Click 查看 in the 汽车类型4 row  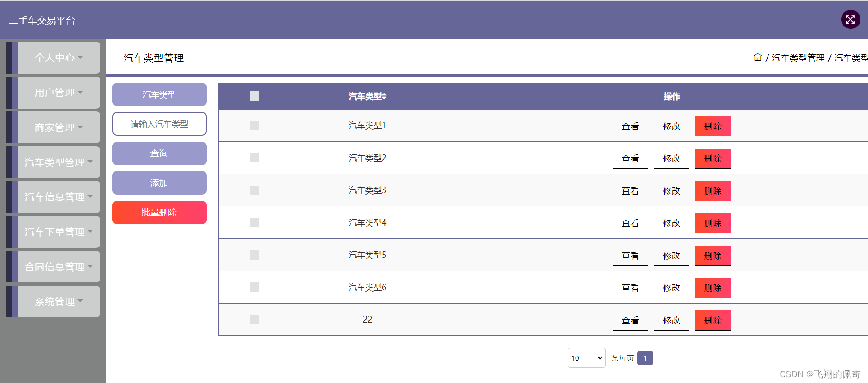[630, 223]
